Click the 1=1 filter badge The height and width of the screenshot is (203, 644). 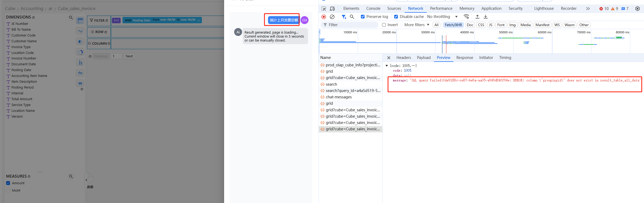[116, 20]
